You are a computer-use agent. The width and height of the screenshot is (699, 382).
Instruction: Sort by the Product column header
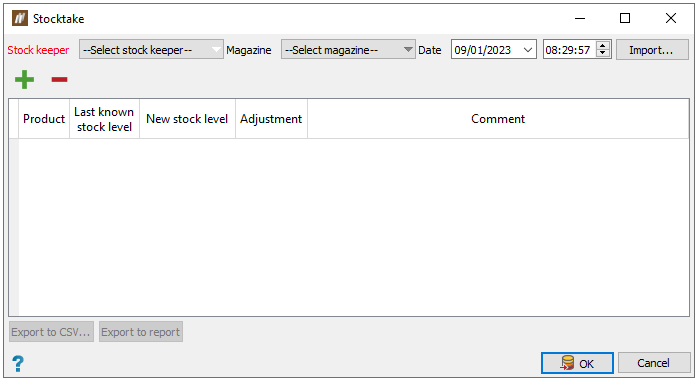click(44, 119)
